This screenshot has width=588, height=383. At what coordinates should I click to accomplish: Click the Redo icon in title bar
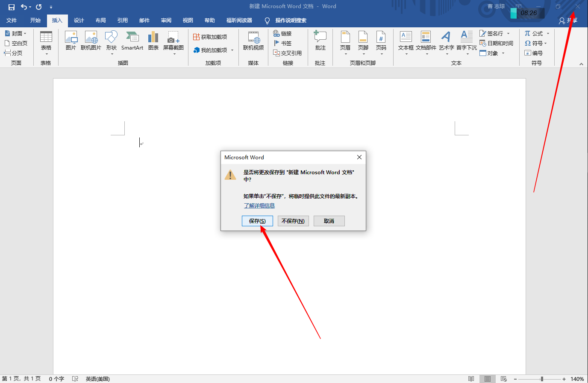point(39,7)
